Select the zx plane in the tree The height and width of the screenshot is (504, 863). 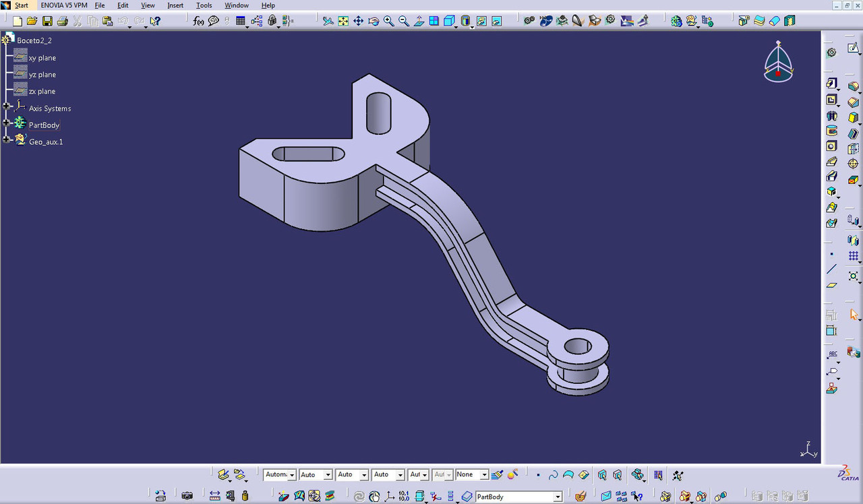coord(42,92)
